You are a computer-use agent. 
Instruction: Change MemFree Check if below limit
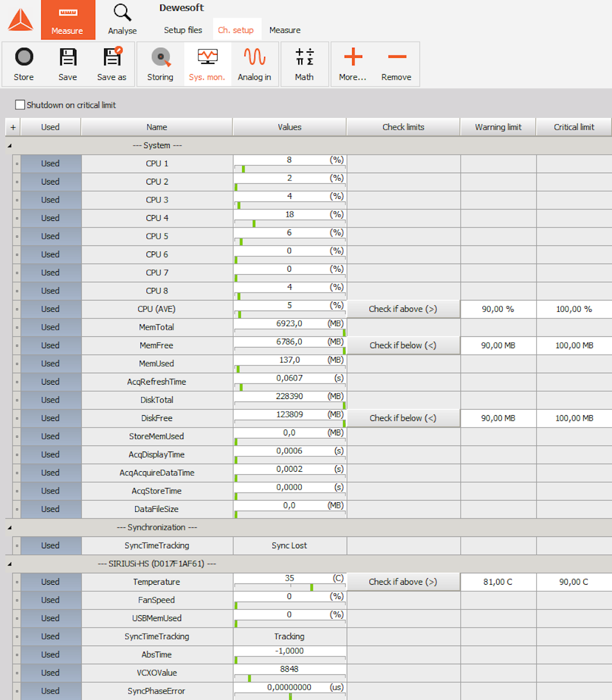pyautogui.click(x=403, y=345)
